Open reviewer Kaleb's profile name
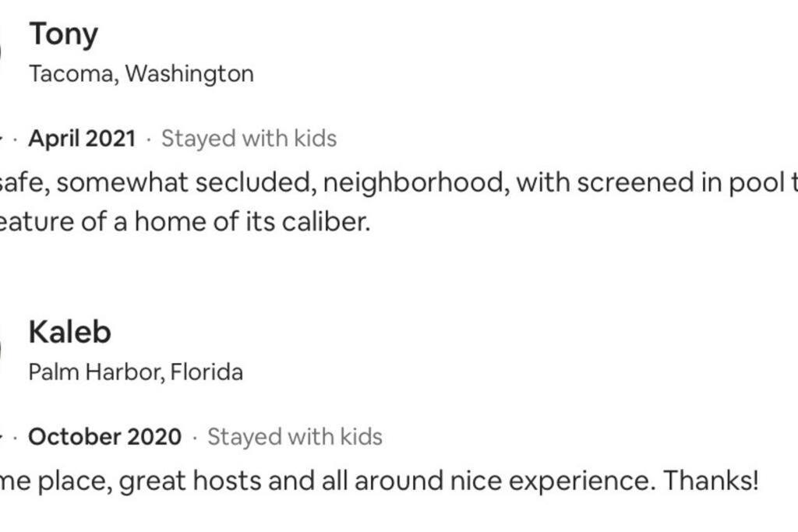This screenshot has width=798, height=532. coord(69,333)
